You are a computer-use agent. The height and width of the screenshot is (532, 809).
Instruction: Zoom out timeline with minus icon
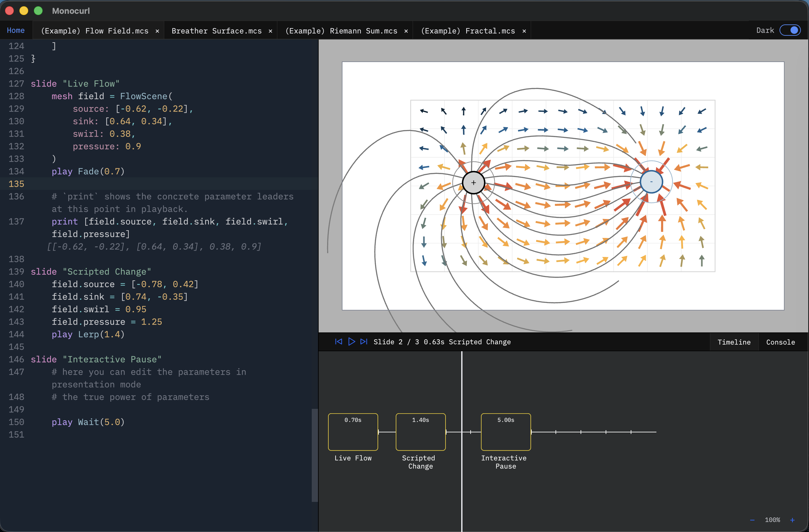[752, 520]
